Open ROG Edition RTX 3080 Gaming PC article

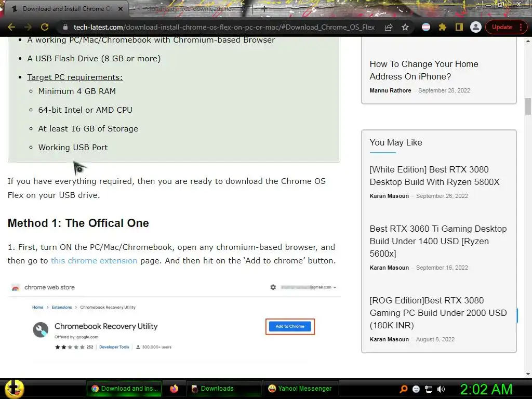click(x=438, y=313)
